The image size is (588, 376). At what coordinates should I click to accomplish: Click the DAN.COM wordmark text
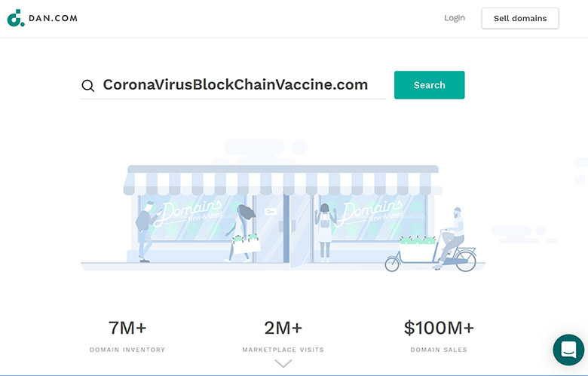click(53, 18)
